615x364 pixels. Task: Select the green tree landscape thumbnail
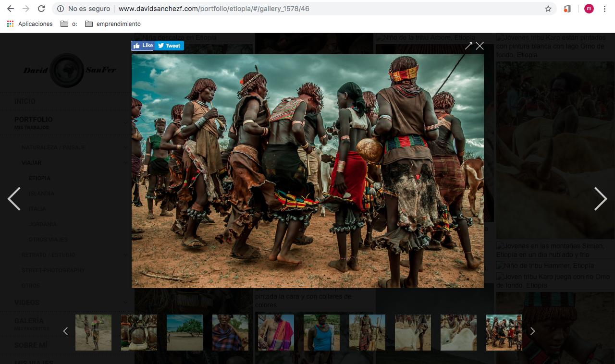click(184, 332)
